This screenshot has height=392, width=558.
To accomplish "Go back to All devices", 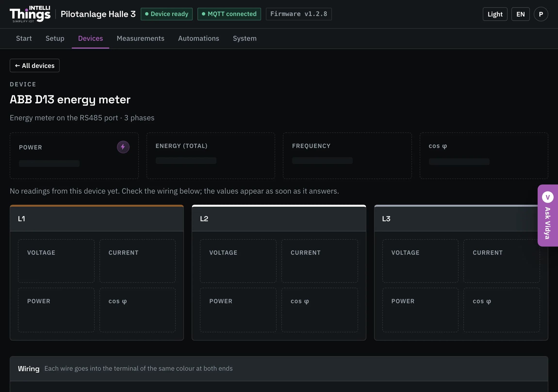I will (35, 66).
